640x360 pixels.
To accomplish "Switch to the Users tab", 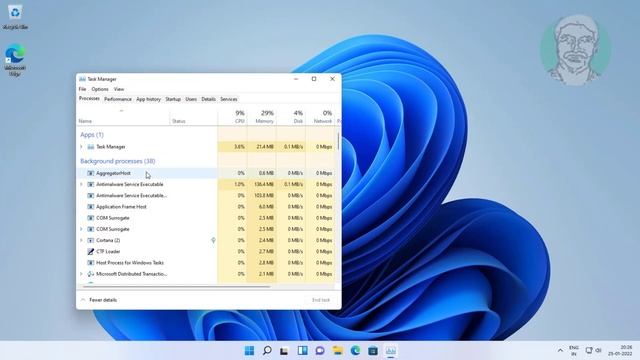I will [x=191, y=99].
